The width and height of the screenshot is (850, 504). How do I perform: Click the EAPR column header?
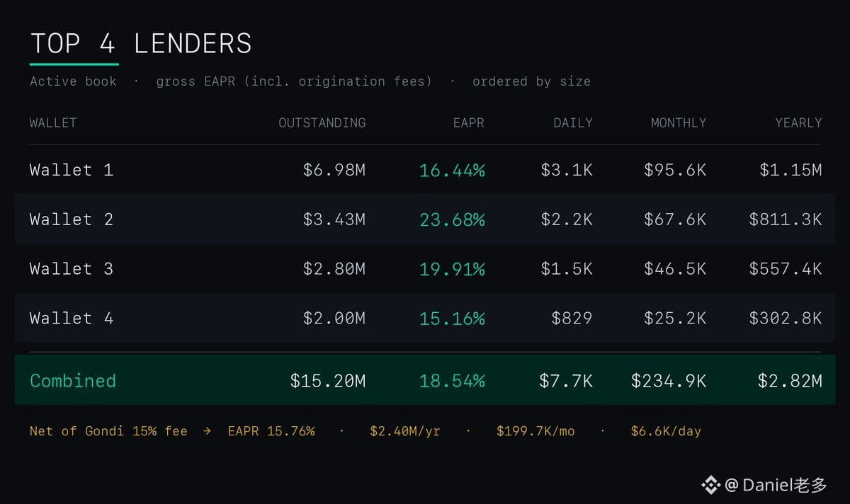pos(469,122)
